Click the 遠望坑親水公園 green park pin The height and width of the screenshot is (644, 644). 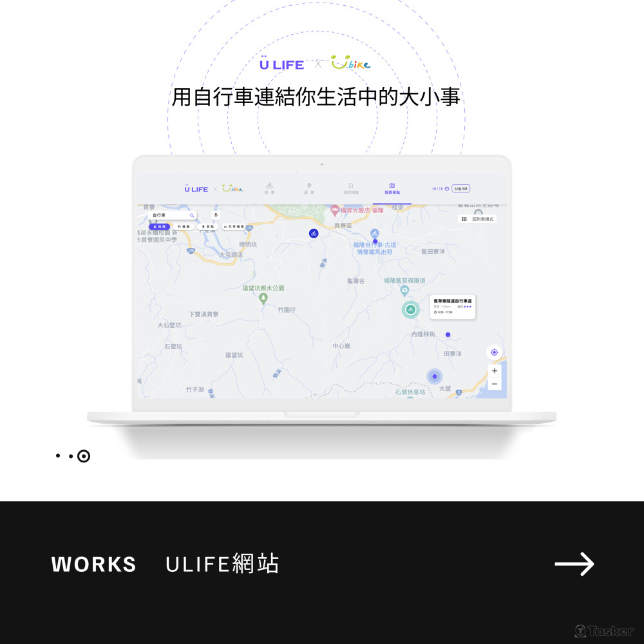click(263, 299)
